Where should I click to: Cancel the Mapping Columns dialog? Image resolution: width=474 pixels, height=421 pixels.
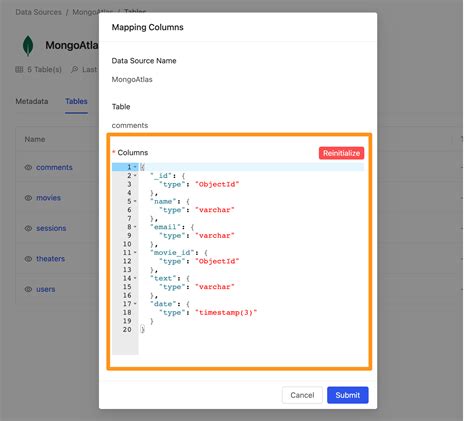(302, 395)
